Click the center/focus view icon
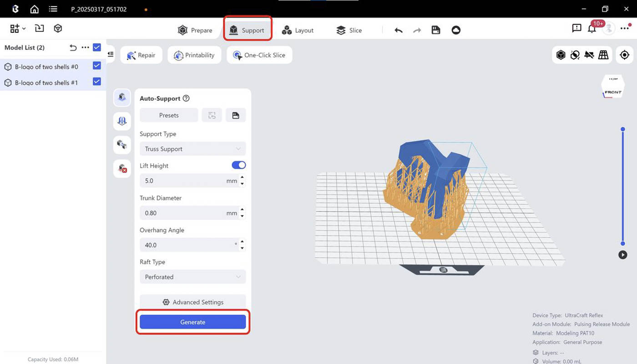This screenshot has width=637, height=364. click(624, 55)
